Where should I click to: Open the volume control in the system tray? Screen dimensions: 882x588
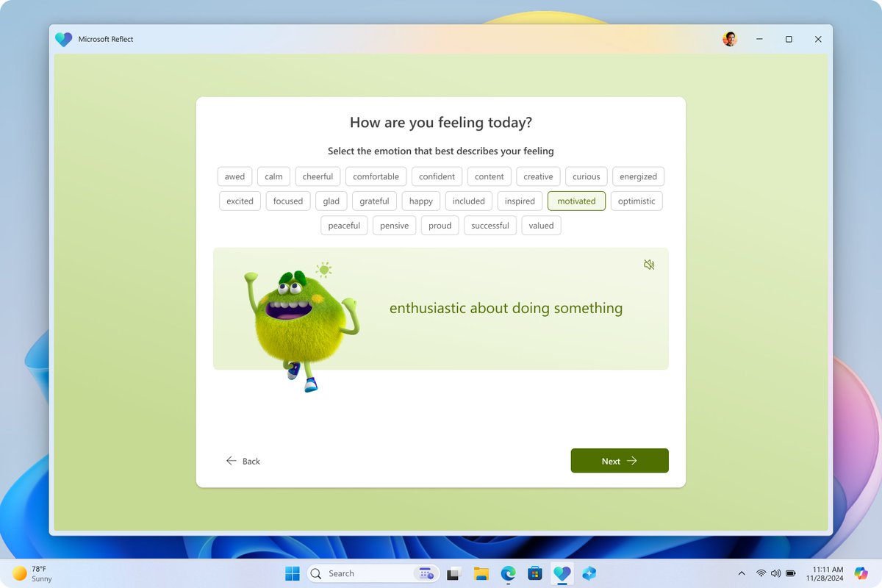(x=776, y=573)
